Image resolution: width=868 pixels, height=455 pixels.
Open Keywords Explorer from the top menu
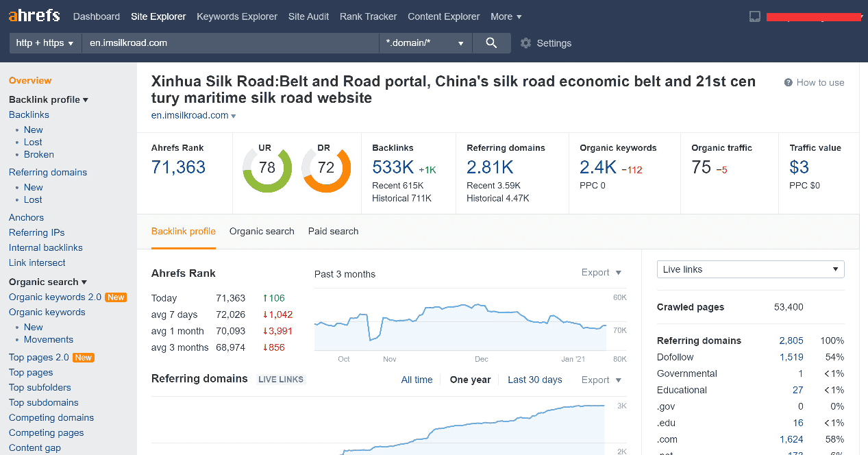click(237, 16)
